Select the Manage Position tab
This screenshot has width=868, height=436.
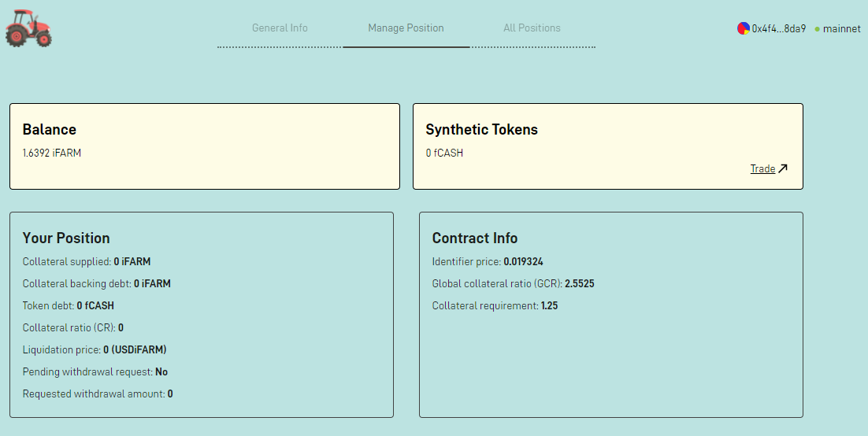pyautogui.click(x=406, y=28)
